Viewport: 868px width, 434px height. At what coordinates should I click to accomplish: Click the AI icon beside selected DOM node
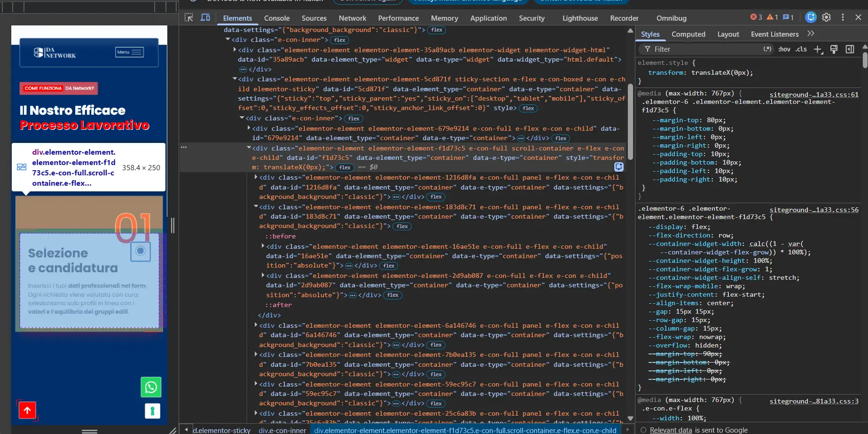619,167
